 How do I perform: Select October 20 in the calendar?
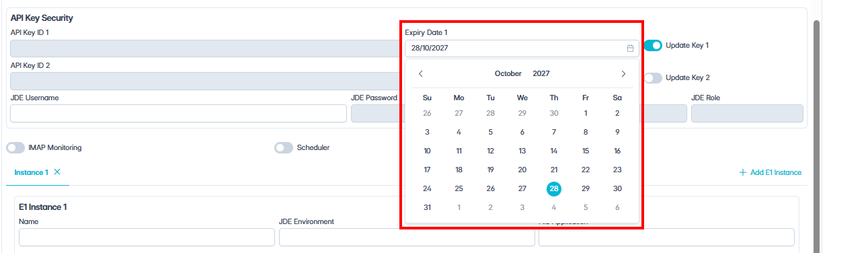(522, 170)
